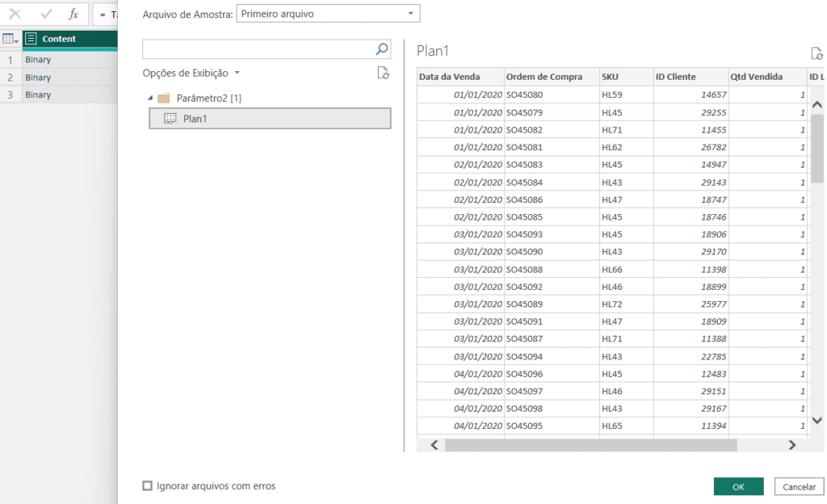Click the Qtd Vendida column header
Screen dimensions: 827x504
point(767,77)
